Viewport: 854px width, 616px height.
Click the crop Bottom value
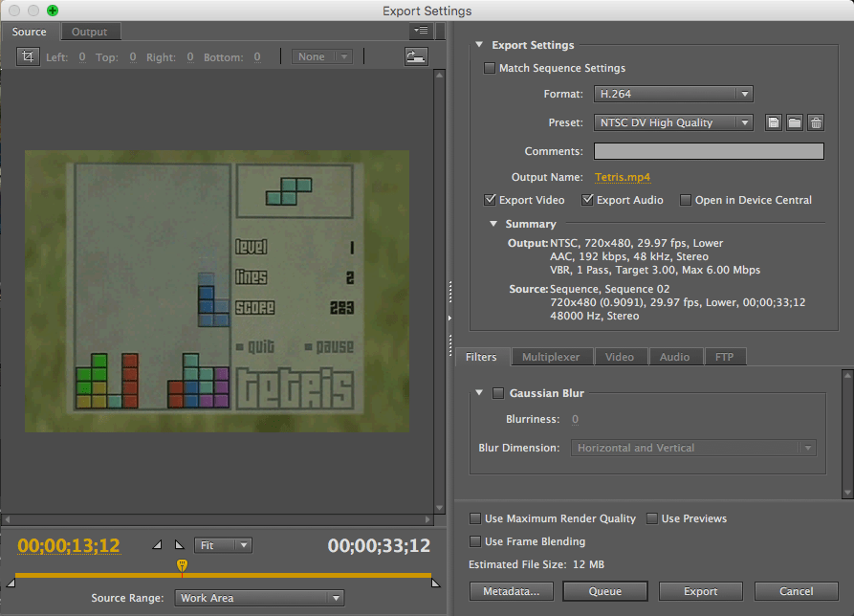[x=257, y=56]
